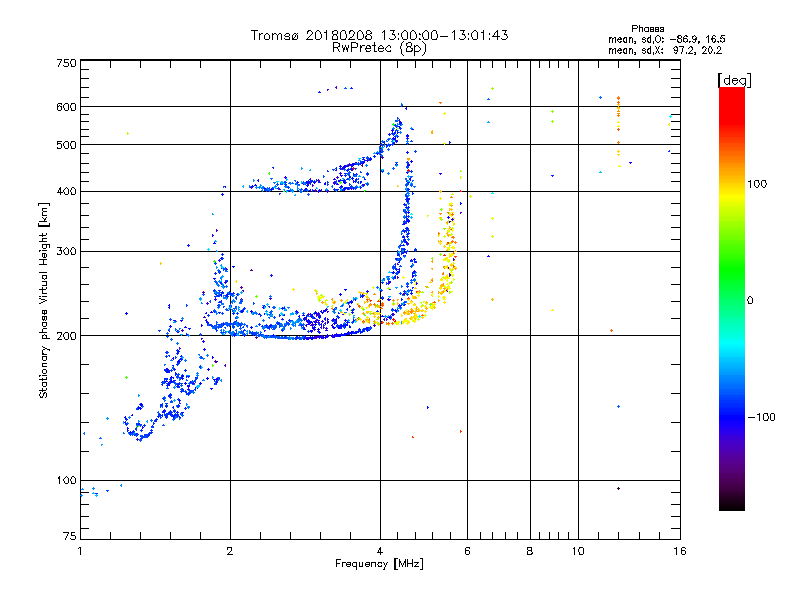Click the x-axis tick label '16'
The height and width of the screenshot is (600, 800).
(x=680, y=551)
